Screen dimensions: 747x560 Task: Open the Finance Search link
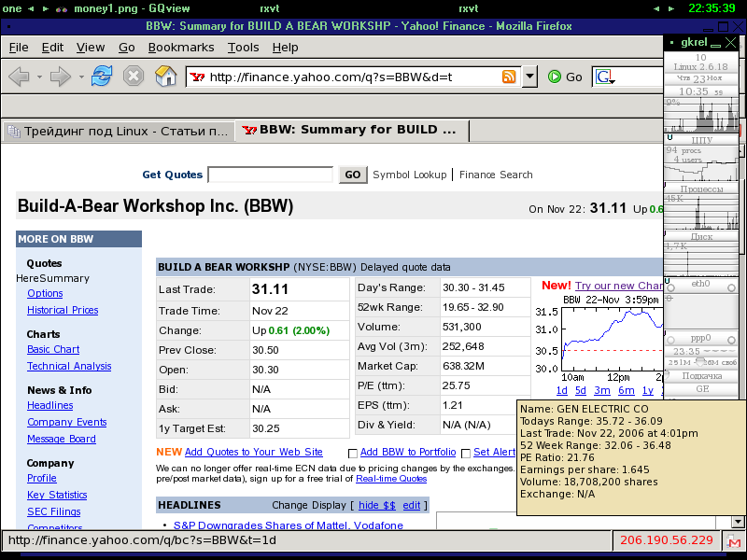496,175
